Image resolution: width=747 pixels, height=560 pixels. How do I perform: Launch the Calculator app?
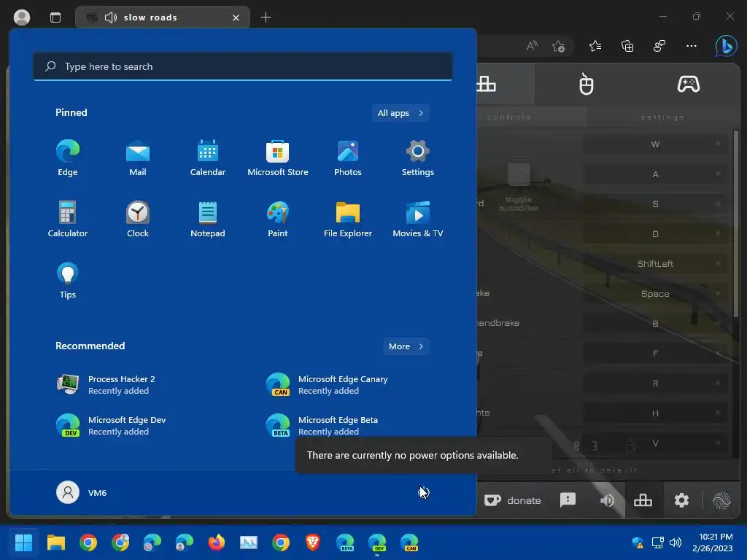coord(68,219)
